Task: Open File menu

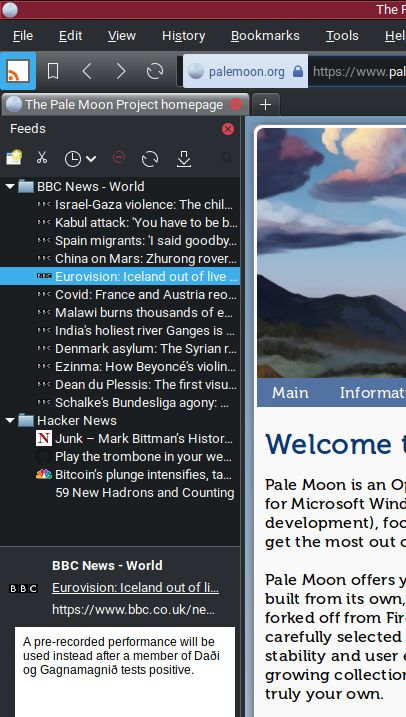Action: (23, 36)
